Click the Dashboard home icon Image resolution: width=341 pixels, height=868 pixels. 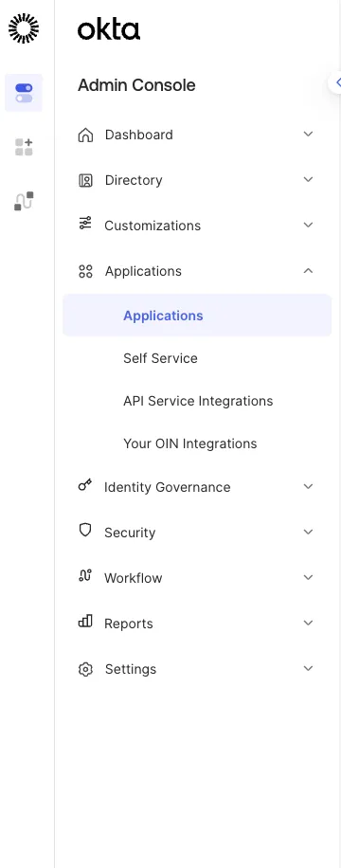pos(85,136)
